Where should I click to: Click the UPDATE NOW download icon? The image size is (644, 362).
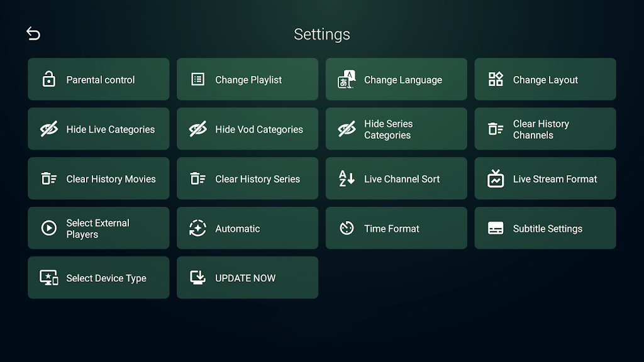click(197, 278)
